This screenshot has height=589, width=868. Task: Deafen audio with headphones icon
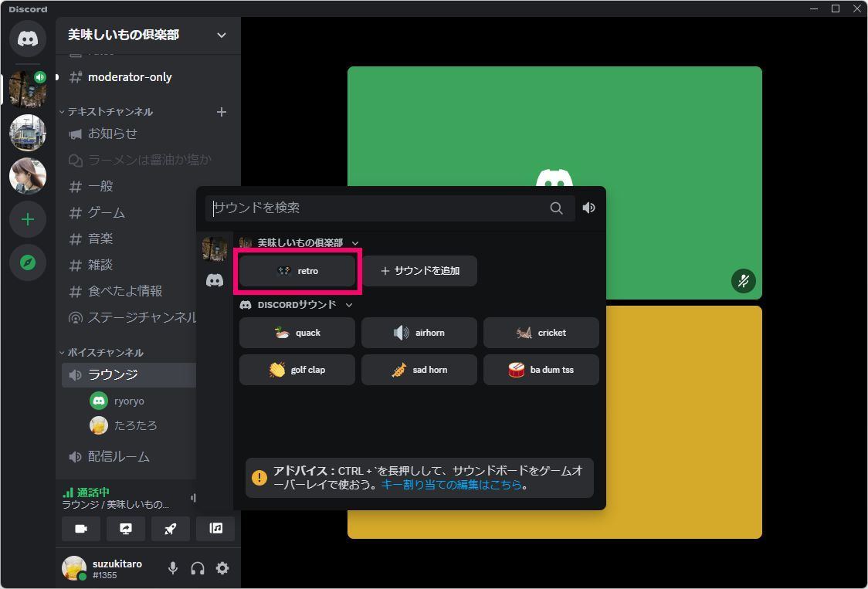[x=198, y=568]
